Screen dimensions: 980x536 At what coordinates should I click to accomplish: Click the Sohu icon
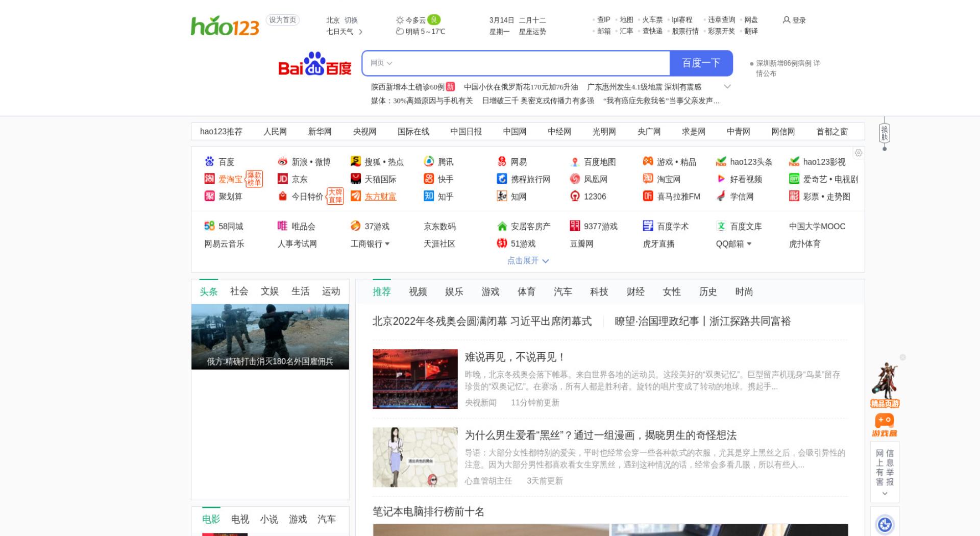[x=356, y=161]
